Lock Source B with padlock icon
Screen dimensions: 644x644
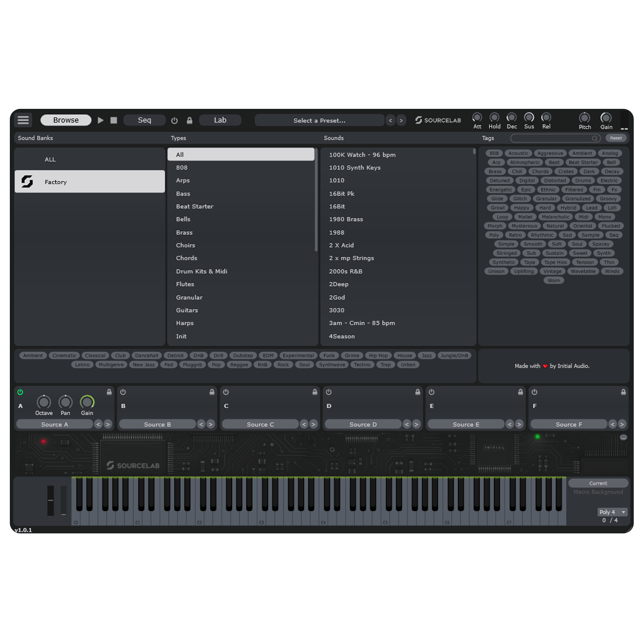[x=212, y=392]
